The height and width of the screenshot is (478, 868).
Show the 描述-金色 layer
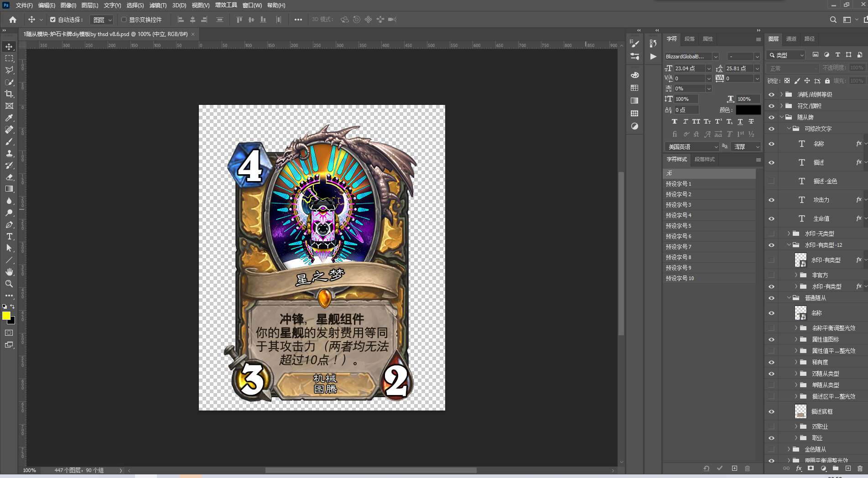[x=771, y=181]
